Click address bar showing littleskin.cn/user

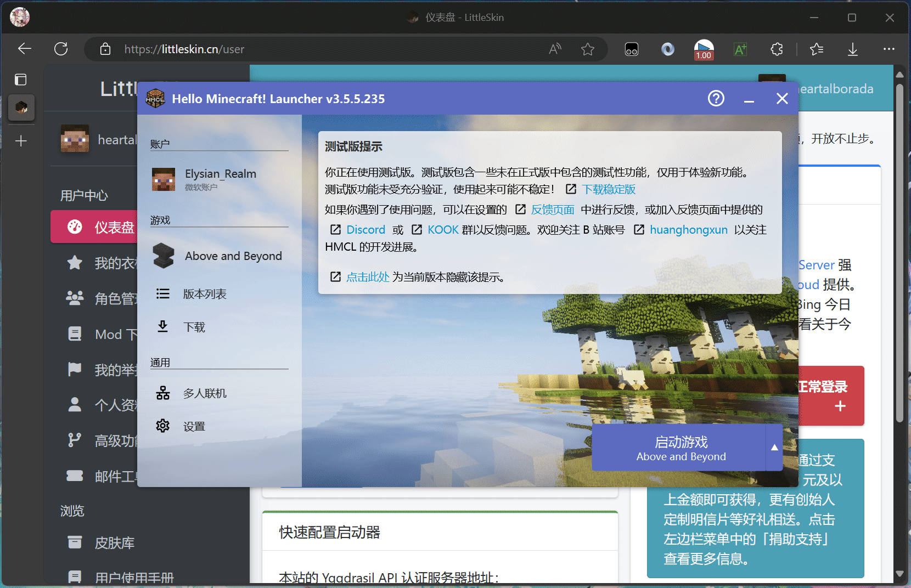[x=329, y=49]
